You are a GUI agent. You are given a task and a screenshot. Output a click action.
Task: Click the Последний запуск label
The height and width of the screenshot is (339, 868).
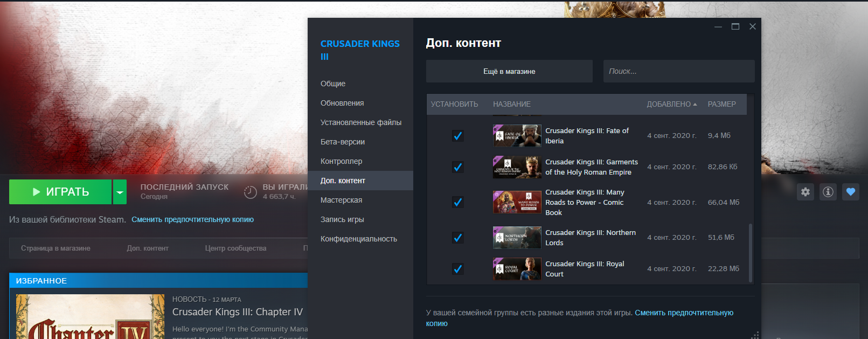click(x=184, y=187)
